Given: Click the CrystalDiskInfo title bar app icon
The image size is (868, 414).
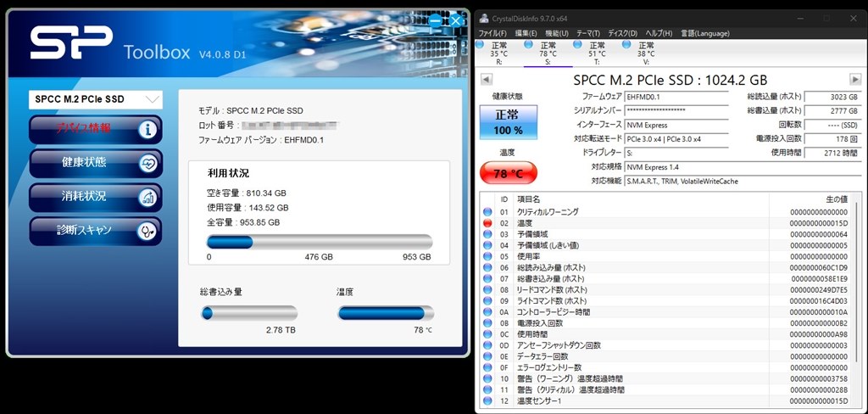Looking at the screenshot, I should 484,19.
